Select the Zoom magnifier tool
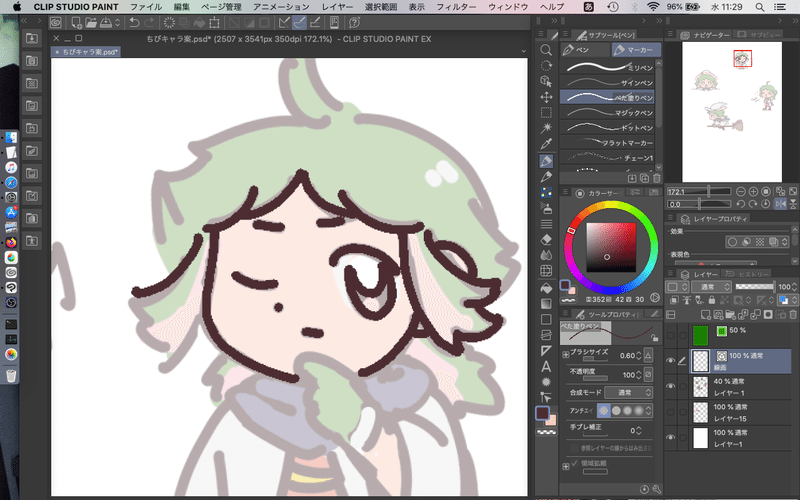The height and width of the screenshot is (500, 800). click(546, 50)
